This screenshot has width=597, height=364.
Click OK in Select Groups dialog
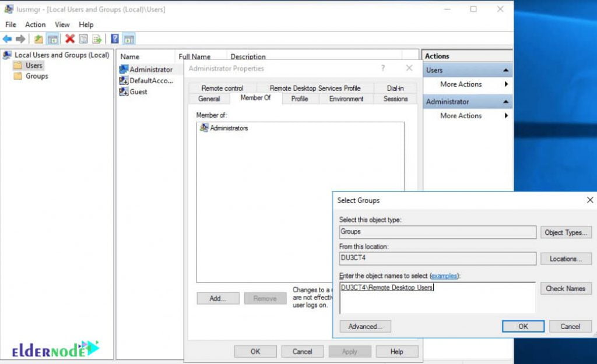[x=523, y=326]
